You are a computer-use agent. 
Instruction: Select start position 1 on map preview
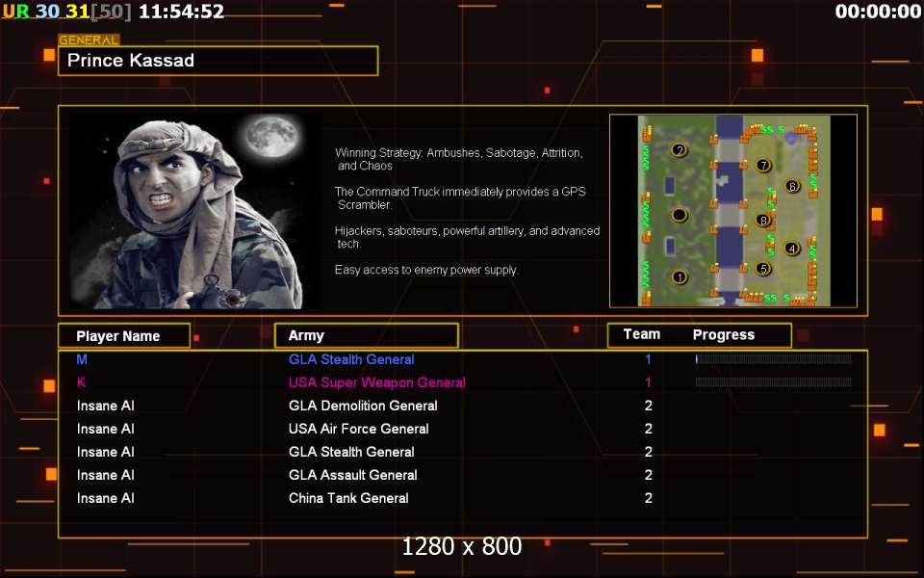tap(680, 277)
